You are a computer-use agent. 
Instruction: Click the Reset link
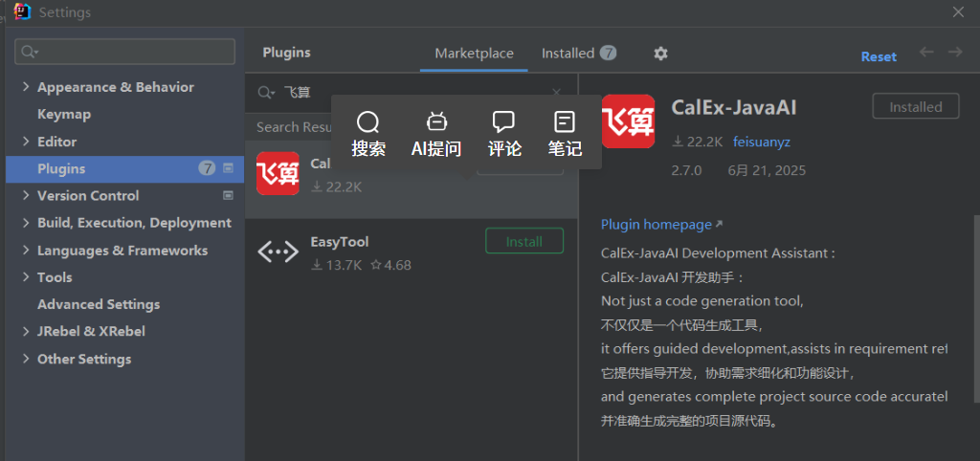[879, 56]
